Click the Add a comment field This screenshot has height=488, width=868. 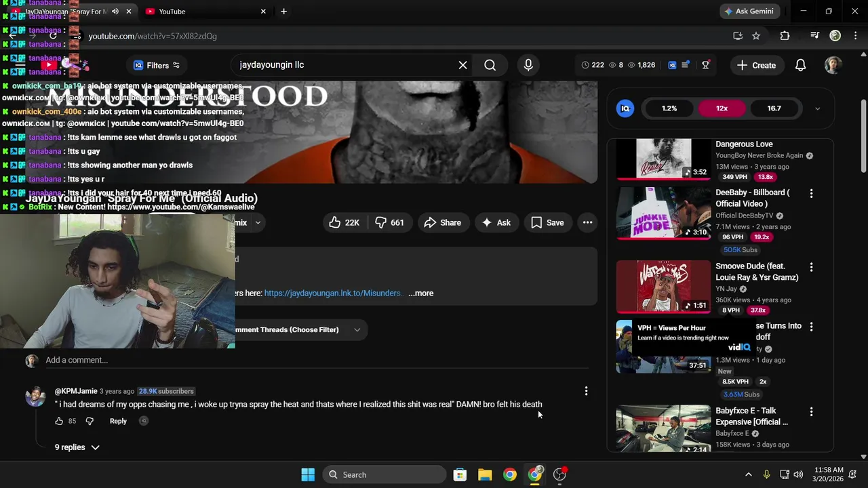tap(317, 360)
